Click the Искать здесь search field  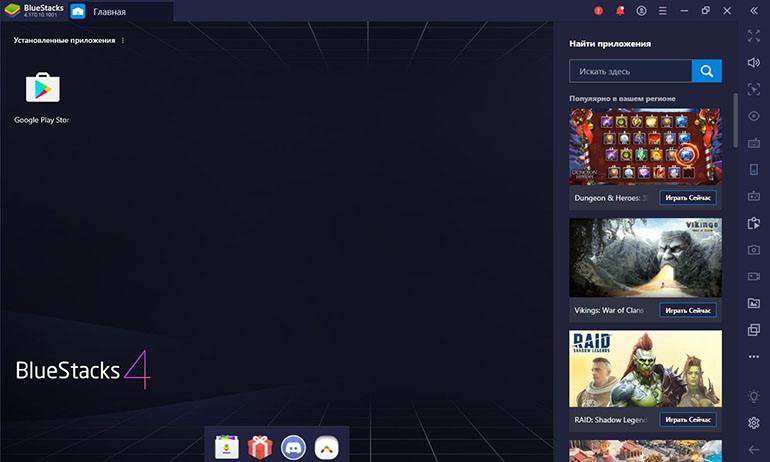point(631,71)
